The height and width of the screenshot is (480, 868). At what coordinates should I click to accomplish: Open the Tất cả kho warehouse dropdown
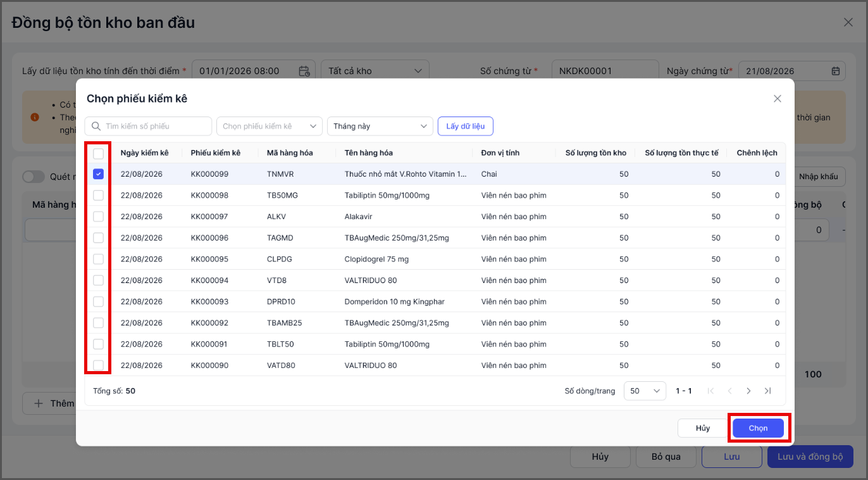(375, 71)
